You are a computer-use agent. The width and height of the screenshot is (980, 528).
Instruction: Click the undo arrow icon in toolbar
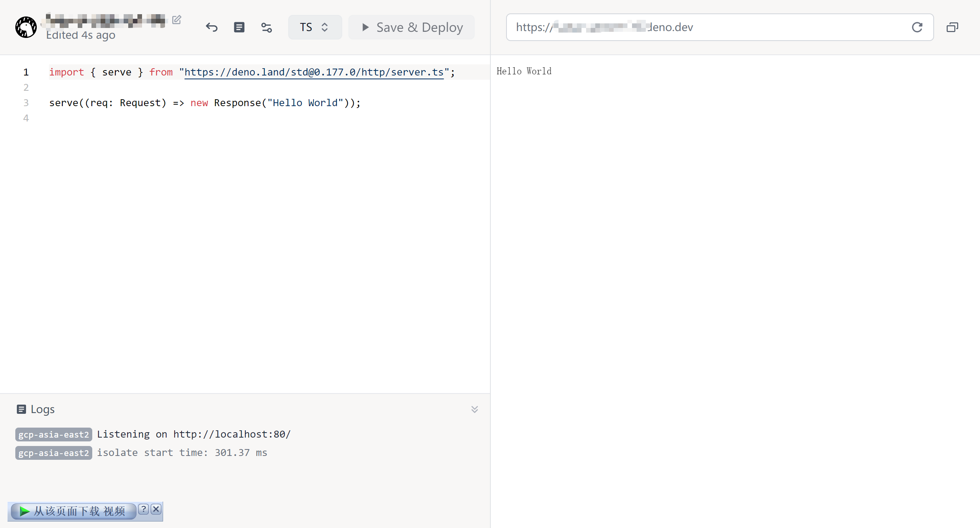coord(211,27)
